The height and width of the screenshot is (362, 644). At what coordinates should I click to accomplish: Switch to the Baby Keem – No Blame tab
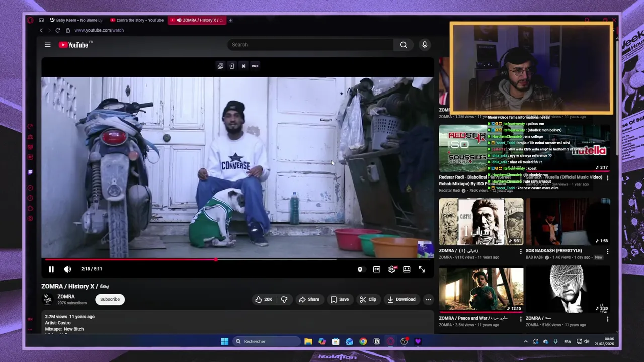(x=75, y=20)
